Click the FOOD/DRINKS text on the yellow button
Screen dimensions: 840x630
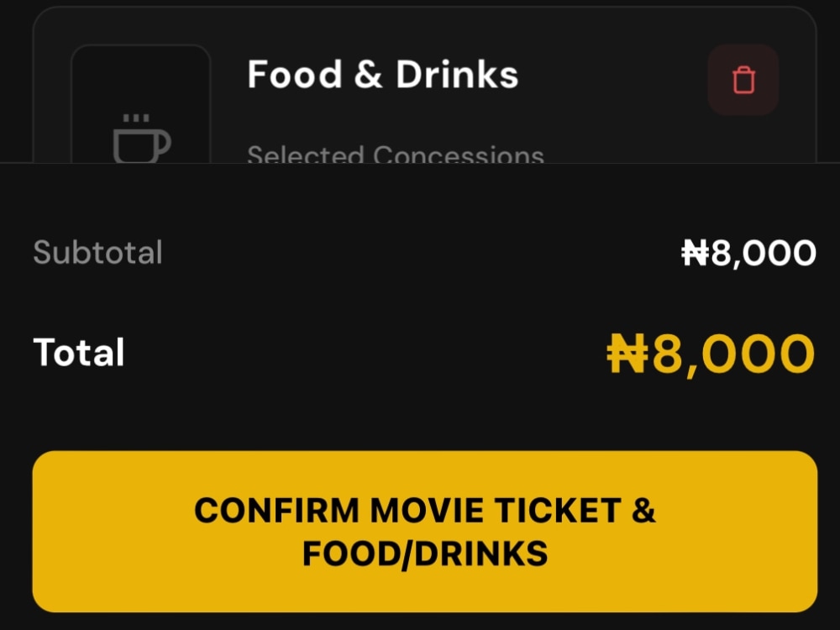coord(425,554)
